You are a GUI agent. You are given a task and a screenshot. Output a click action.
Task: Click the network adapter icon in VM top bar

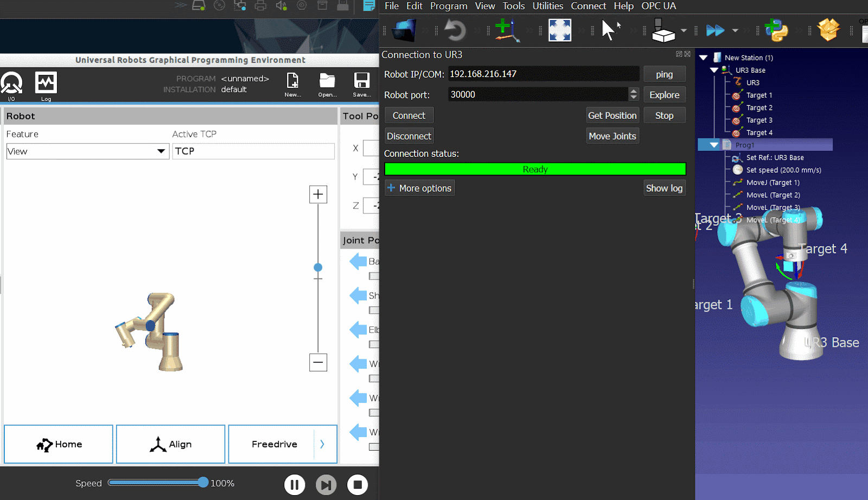pyautogui.click(x=240, y=5)
